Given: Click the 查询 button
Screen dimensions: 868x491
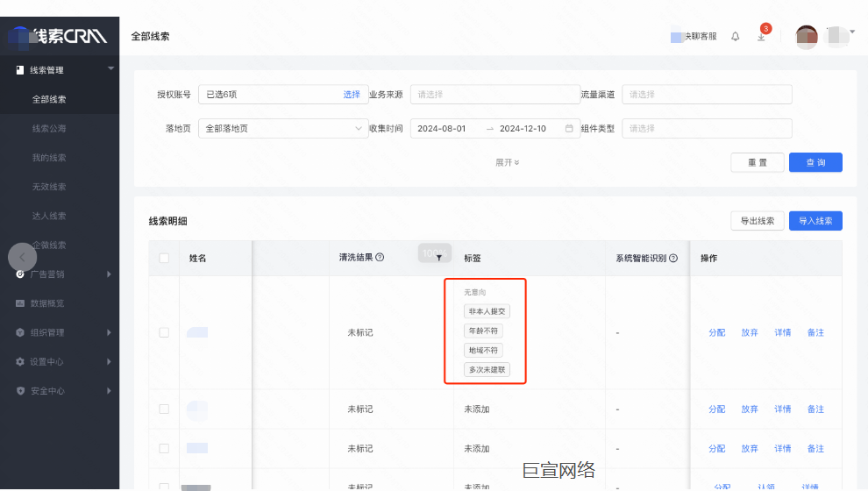Looking at the screenshot, I should tap(815, 162).
